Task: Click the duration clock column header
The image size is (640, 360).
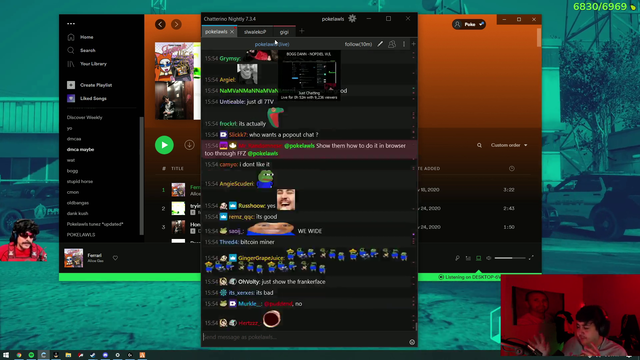Action: 511,169
